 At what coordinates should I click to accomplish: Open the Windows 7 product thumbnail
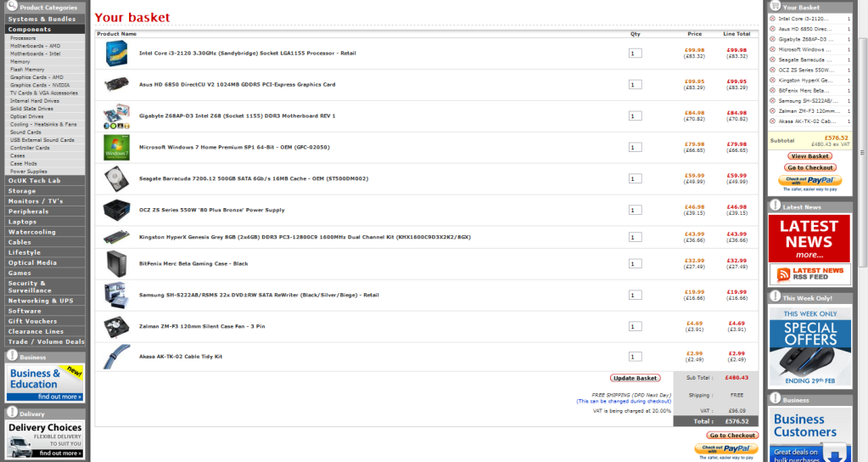[116, 147]
